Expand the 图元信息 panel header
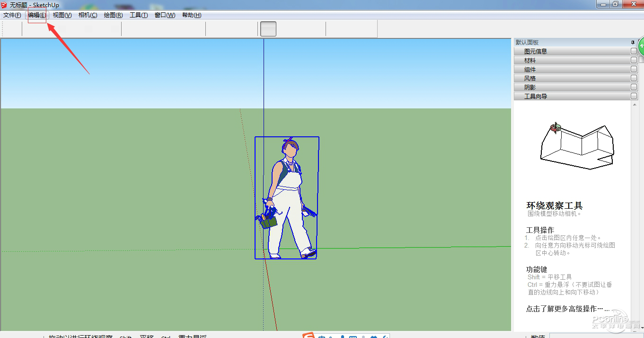The width and height of the screenshot is (644, 338). tap(575, 51)
